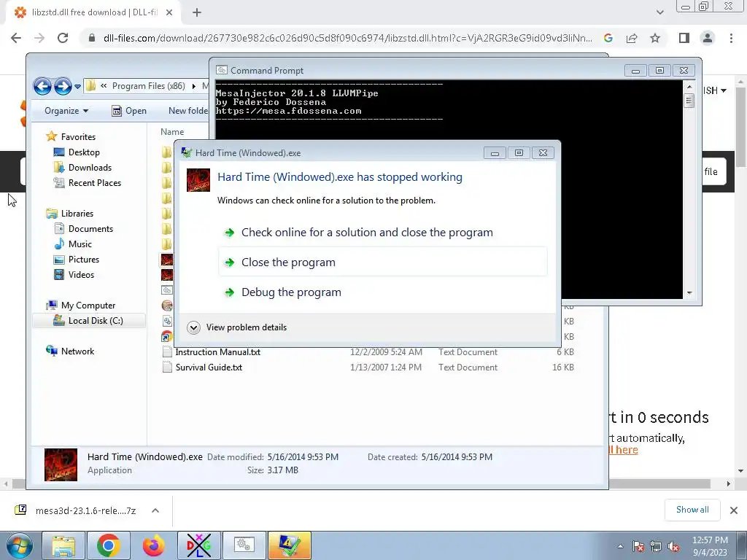Screen dimensions: 747x560
Task: Expand breadcrumb arrow after Program Files (x86)
Action: click(x=194, y=86)
